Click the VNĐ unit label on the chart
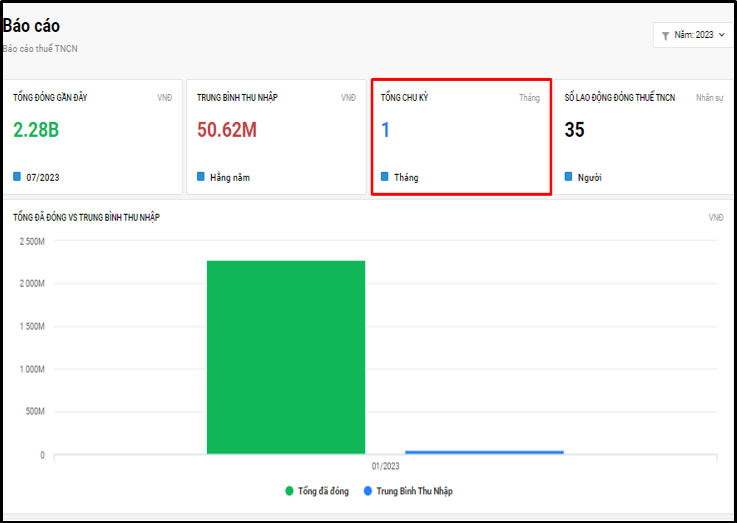 [716, 218]
